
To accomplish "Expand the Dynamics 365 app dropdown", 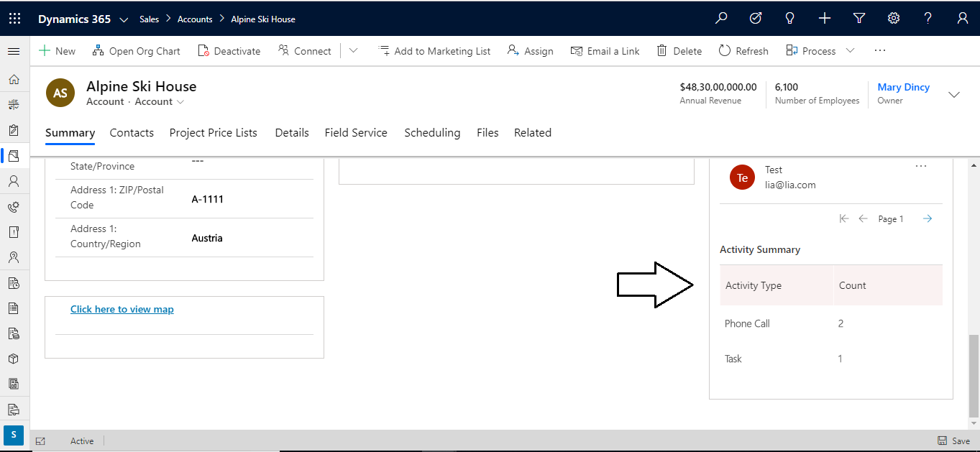I will click(124, 19).
